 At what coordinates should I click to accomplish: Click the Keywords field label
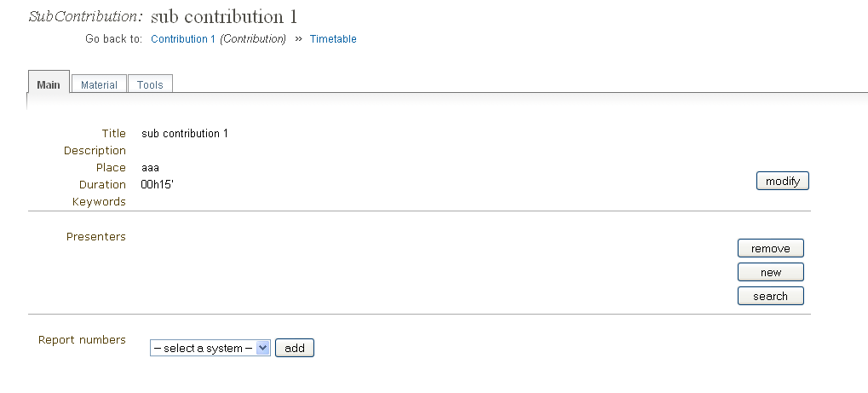pos(99,202)
